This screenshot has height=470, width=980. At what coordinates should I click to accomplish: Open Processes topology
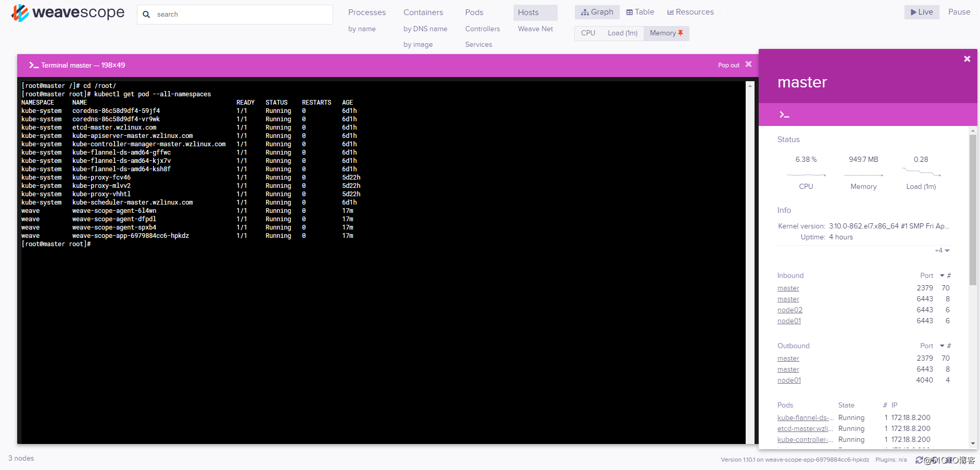[367, 12]
